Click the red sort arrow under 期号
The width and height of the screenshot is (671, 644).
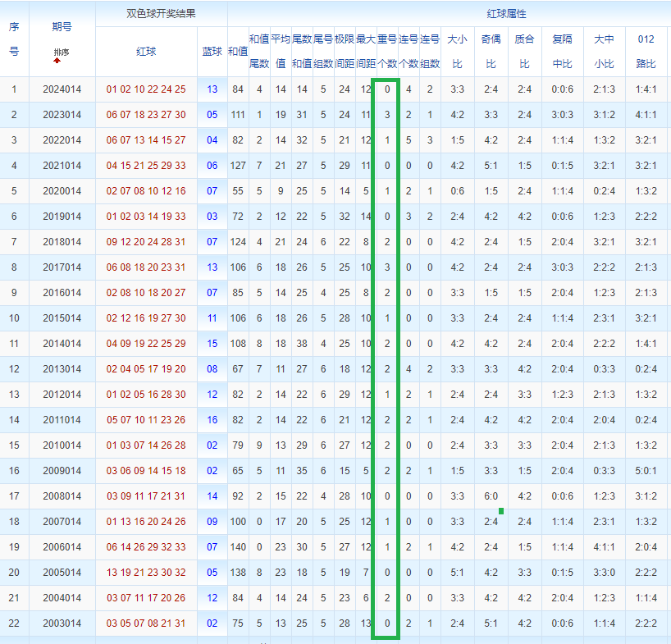tap(57, 61)
